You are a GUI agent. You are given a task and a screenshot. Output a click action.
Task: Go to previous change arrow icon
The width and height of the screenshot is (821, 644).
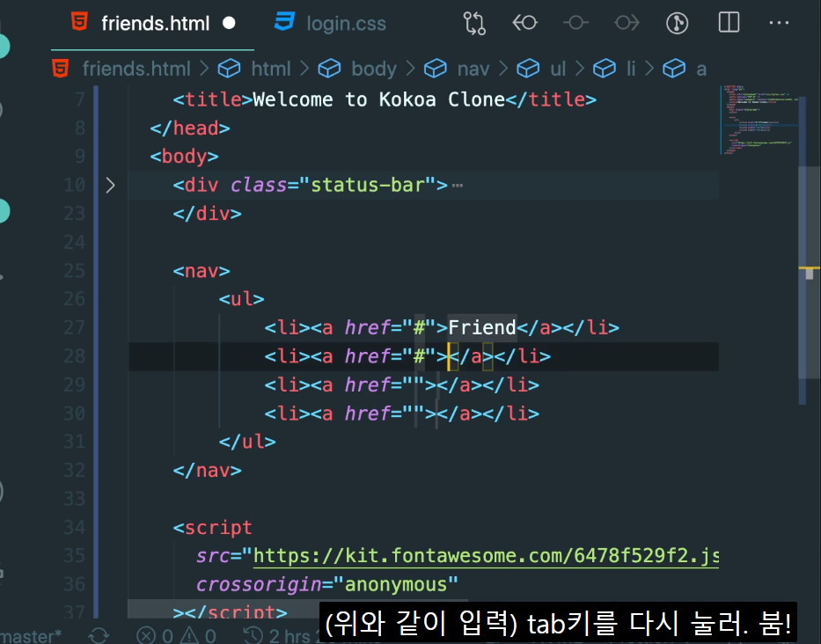point(524,23)
